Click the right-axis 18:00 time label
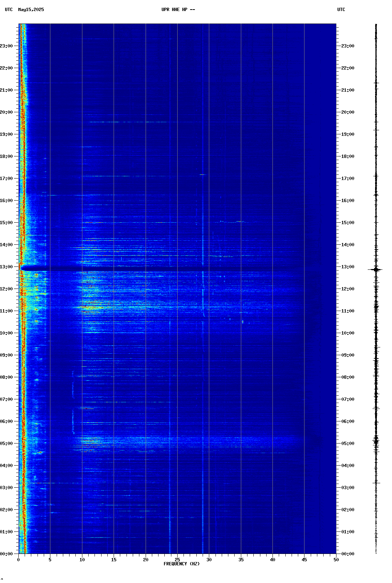 [x=348, y=156]
